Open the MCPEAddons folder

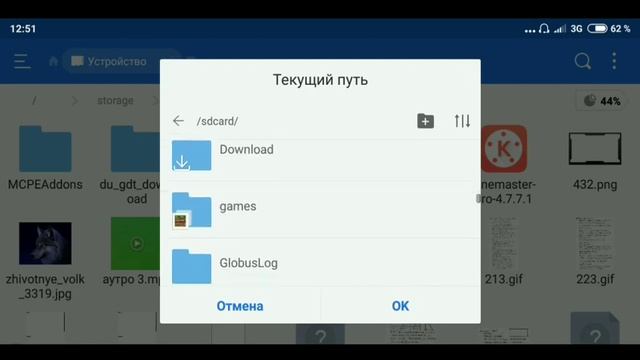[45, 158]
